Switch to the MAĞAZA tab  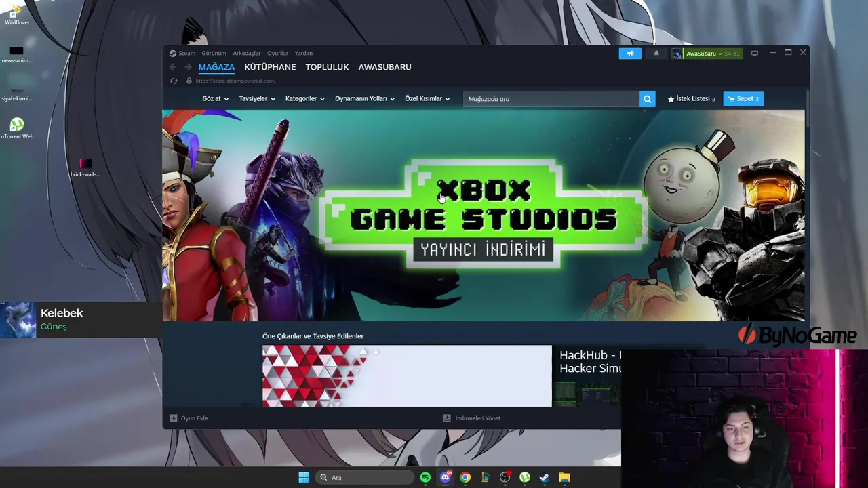216,67
